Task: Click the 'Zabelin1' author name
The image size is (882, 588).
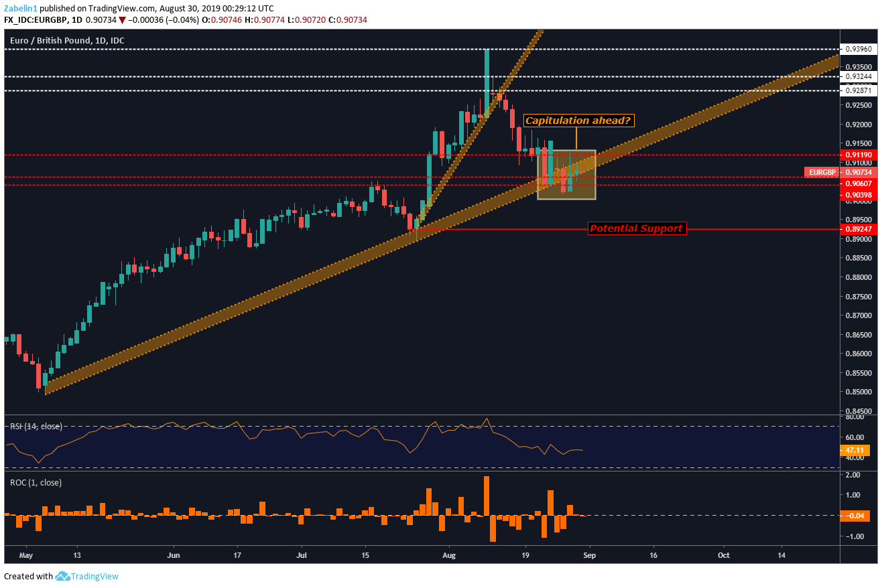Action: [20, 8]
